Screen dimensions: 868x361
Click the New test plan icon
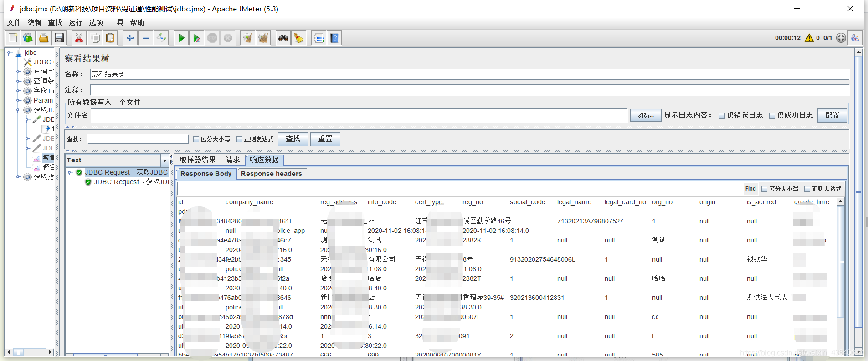point(13,38)
